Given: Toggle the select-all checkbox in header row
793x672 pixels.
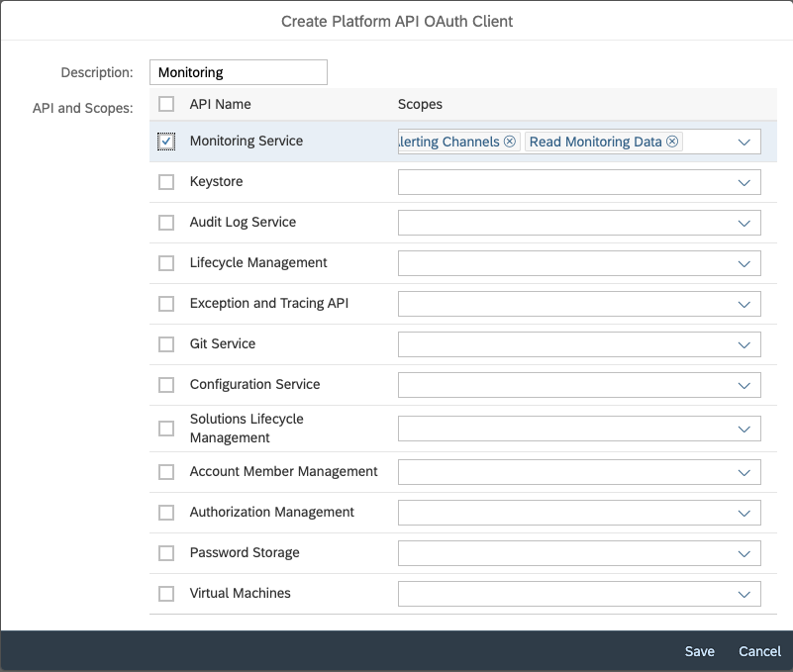Looking at the screenshot, I should click(x=165, y=104).
